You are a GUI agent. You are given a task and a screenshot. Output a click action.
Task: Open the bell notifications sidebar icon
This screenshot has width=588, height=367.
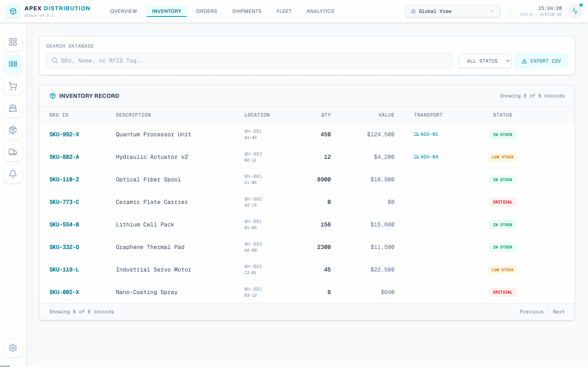tap(13, 174)
